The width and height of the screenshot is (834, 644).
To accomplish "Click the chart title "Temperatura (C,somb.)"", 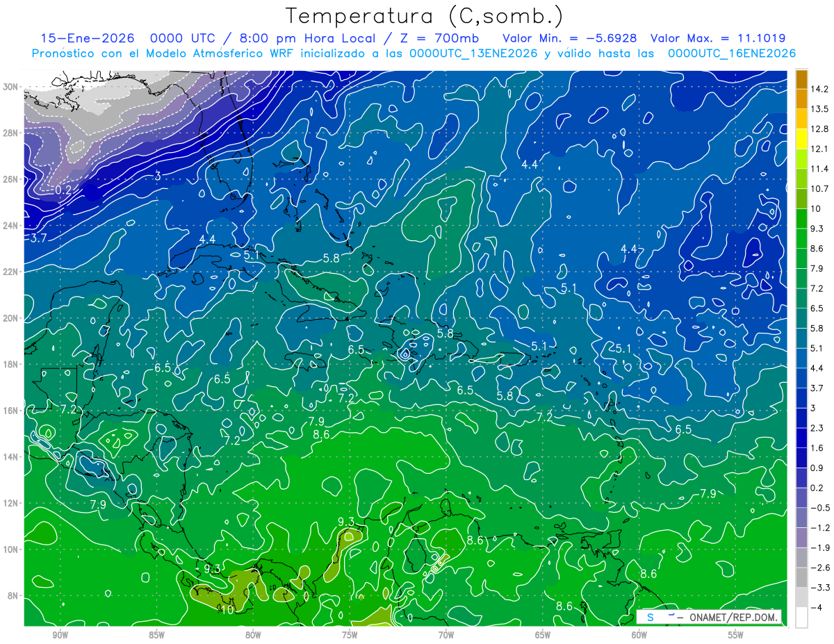I will click(x=425, y=15).
